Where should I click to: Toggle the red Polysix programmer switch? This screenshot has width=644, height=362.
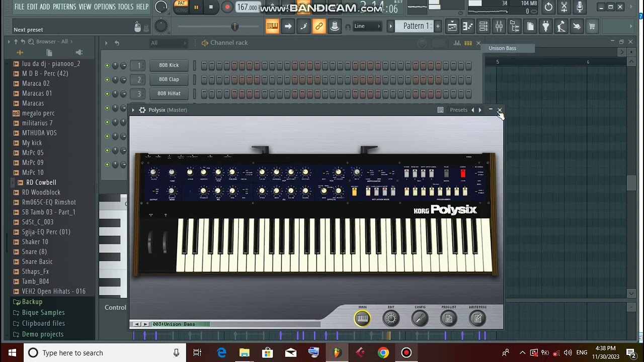pyautogui.click(x=463, y=173)
